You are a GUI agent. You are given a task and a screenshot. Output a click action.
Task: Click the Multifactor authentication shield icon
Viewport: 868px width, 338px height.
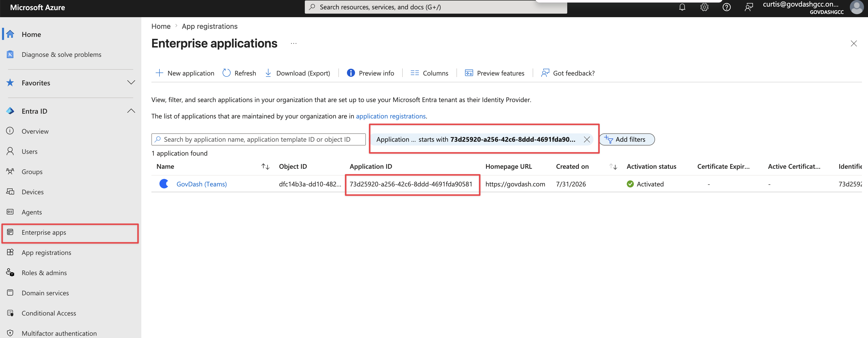pyautogui.click(x=10, y=333)
